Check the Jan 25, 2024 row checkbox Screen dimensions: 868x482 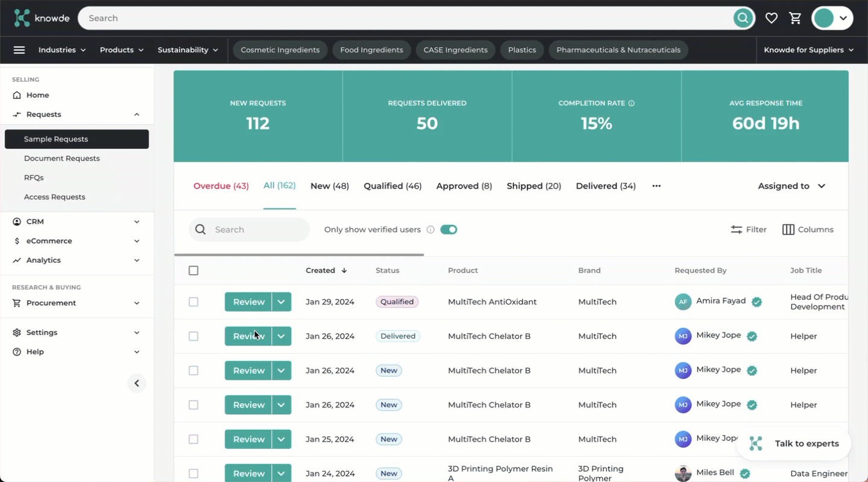point(193,439)
